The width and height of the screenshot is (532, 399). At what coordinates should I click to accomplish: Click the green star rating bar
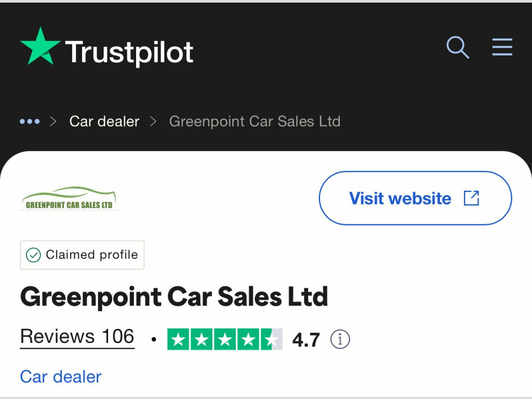[x=224, y=340]
